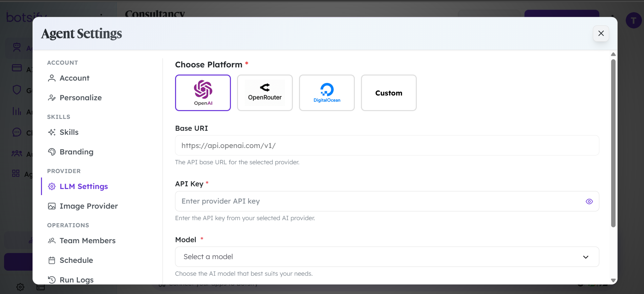Choose the Custom platform option

(389, 93)
